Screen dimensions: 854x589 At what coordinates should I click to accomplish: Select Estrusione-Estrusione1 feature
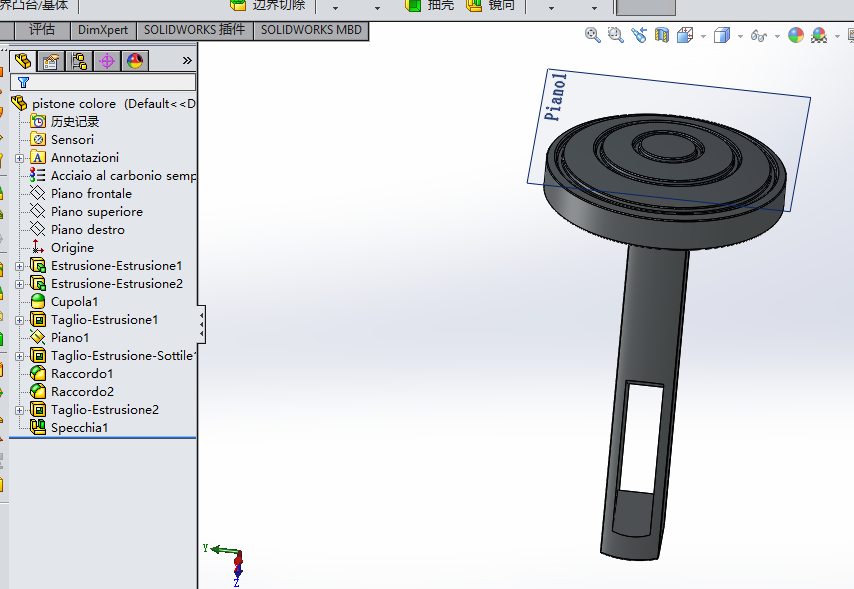coord(106,265)
